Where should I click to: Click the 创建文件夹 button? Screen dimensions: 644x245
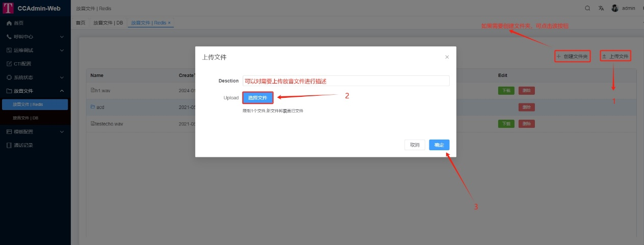tap(572, 56)
